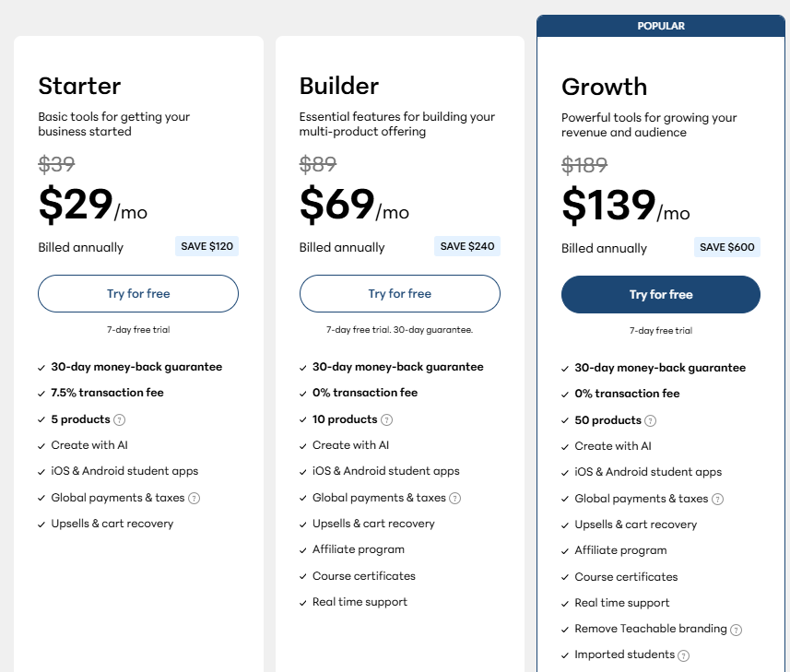Image resolution: width=790 pixels, height=672 pixels.
Task: Select the SAVE $120 badge on Starter
Action: [x=207, y=246]
